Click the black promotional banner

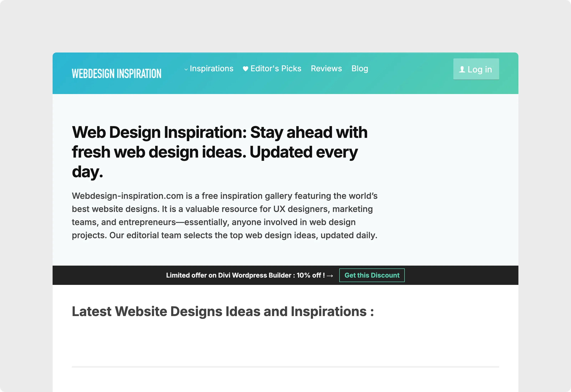pyautogui.click(x=123, y=275)
